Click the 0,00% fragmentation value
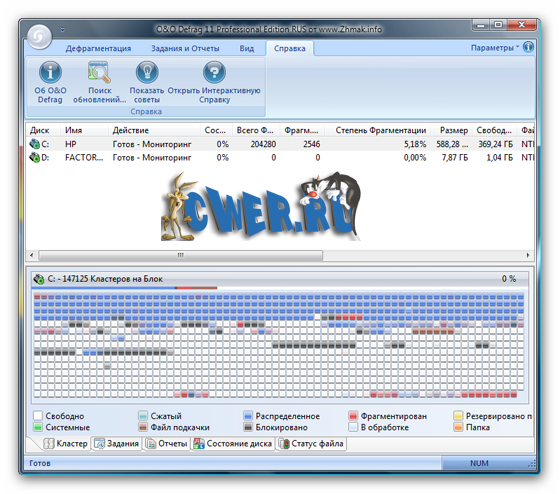Screen dimensions: 560x494 tap(415, 158)
